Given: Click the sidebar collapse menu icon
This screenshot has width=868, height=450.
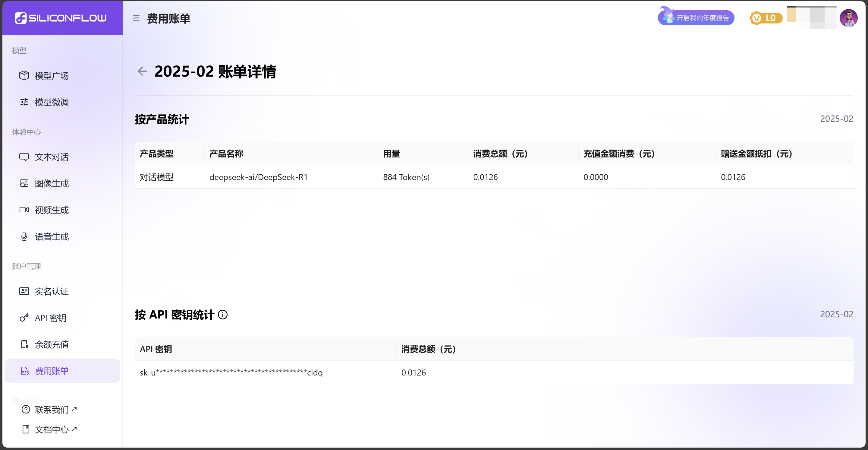Looking at the screenshot, I should click(x=136, y=18).
